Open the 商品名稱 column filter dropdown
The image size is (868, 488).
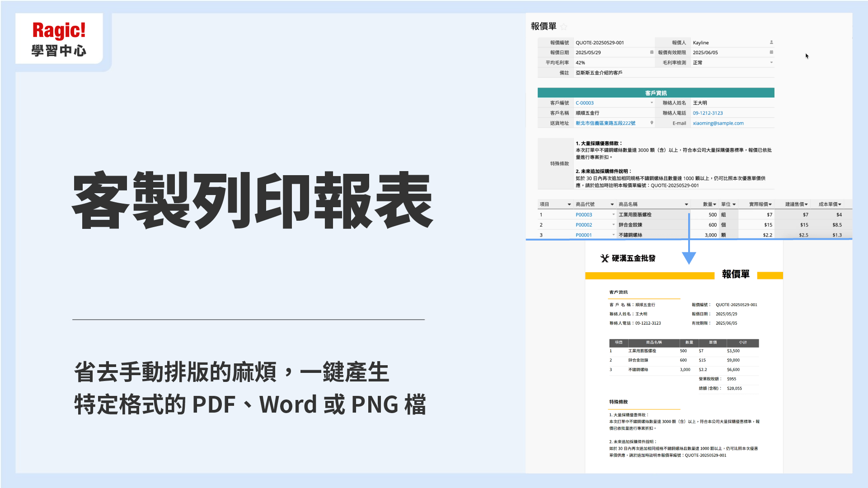click(x=686, y=204)
